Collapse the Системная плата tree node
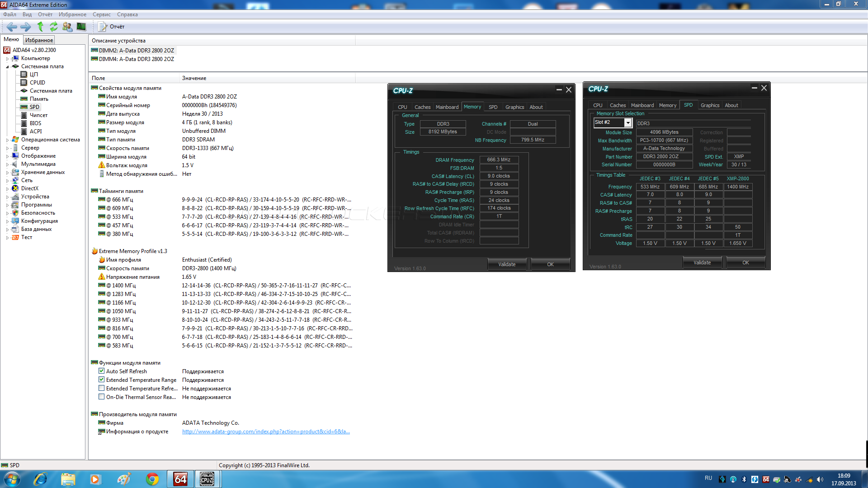 click(7, 67)
